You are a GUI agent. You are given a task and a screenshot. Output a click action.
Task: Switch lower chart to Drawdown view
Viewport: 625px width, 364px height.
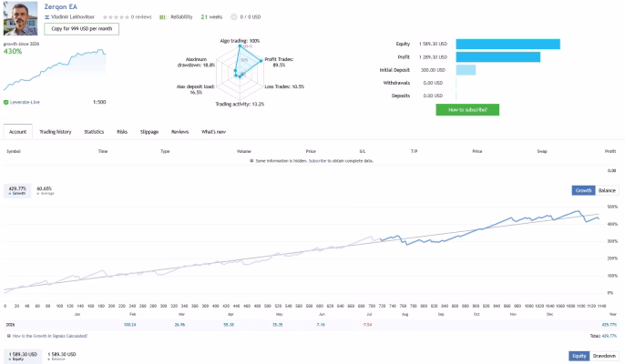pyautogui.click(x=604, y=356)
